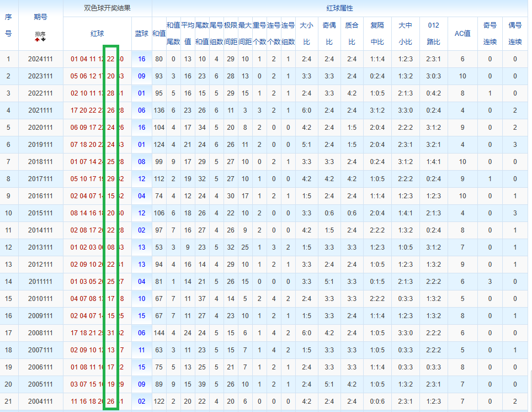Screen dimensions: 532x412
Task: Select draw period 2004111 row
Action: click(x=40, y=402)
